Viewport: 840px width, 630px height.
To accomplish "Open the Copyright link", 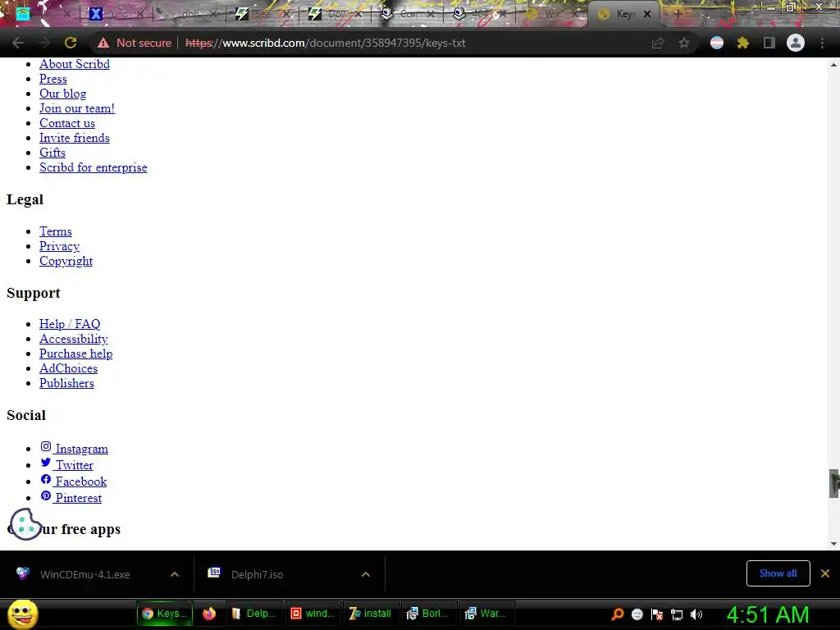I will coord(66,261).
